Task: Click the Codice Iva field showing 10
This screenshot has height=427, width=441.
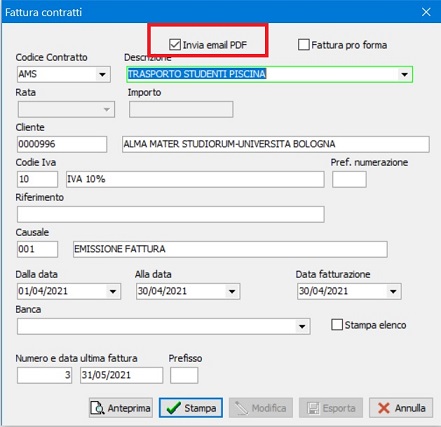Action: pos(37,179)
